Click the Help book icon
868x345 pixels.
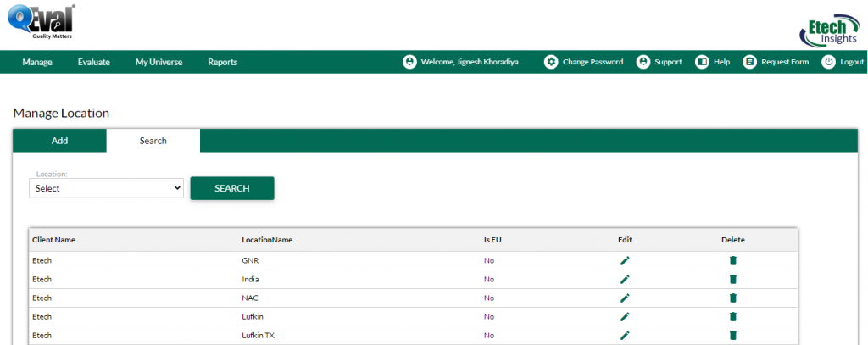point(702,62)
